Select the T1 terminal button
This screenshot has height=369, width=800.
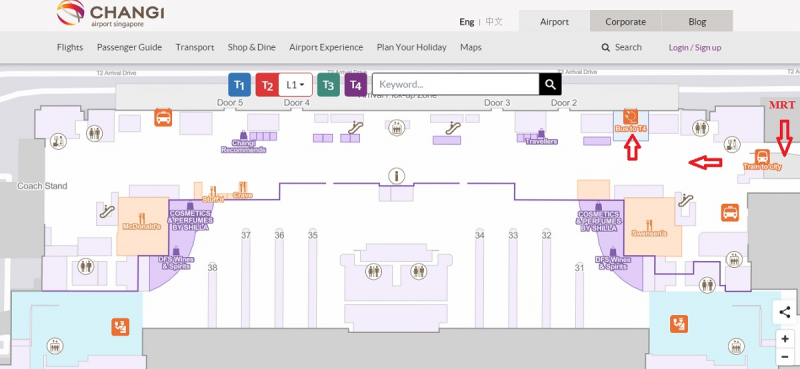[x=239, y=85]
